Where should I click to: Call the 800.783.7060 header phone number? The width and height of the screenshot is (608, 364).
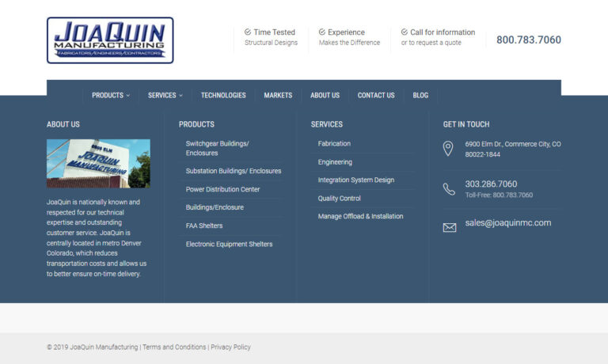[528, 40]
